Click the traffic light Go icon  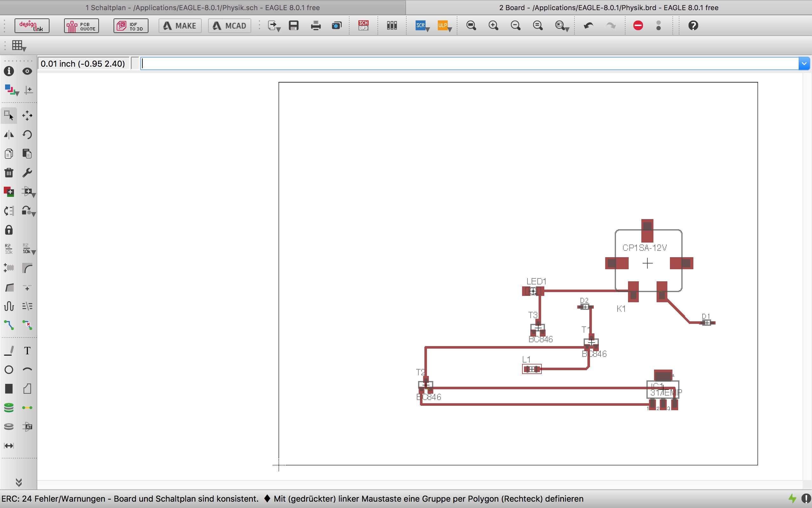(658, 25)
